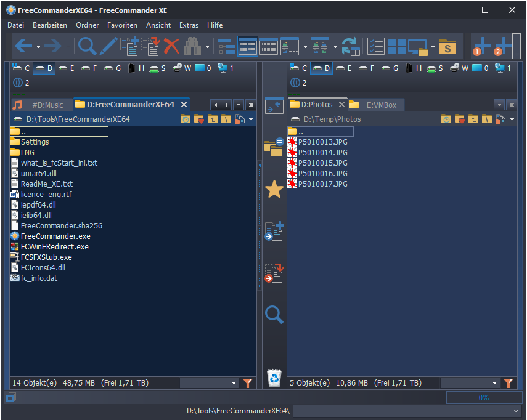Click the gold star favorites icon
Screen dimensions: 527x420
(x=274, y=188)
